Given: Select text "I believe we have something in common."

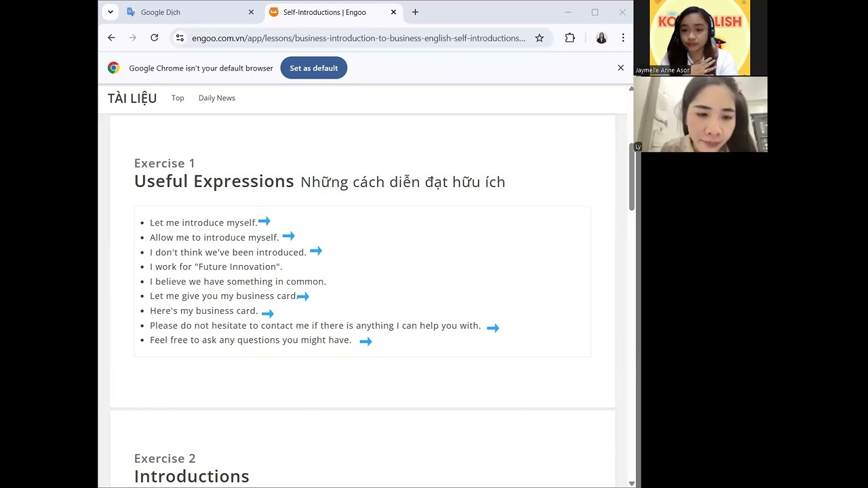Looking at the screenshot, I should click(x=238, y=281).
